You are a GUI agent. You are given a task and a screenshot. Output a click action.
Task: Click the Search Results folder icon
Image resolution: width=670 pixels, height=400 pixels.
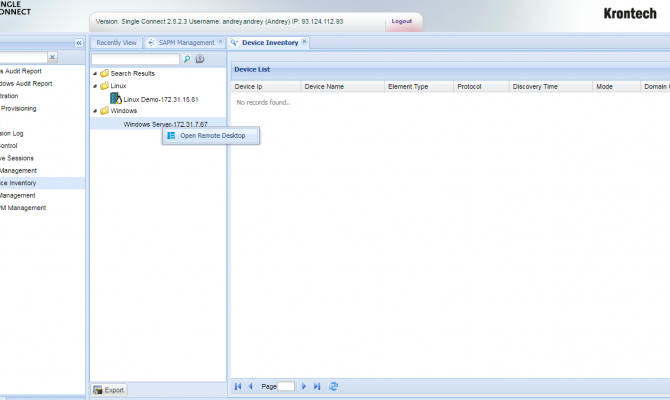tap(104, 74)
